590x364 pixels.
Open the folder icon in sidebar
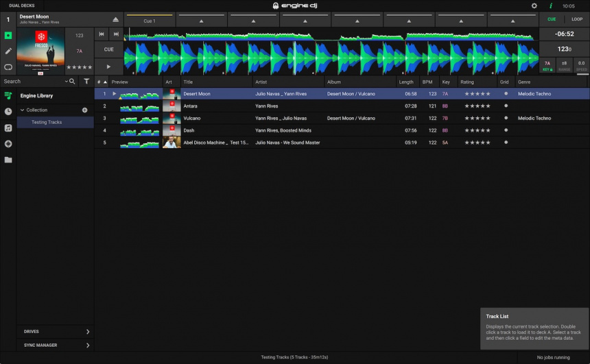[8, 160]
